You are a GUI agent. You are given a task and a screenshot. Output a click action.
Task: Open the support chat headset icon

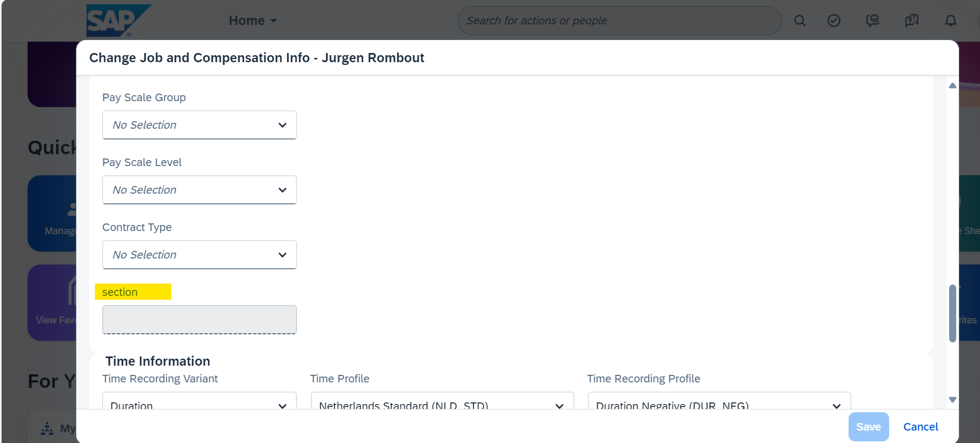tap(872, 21)
